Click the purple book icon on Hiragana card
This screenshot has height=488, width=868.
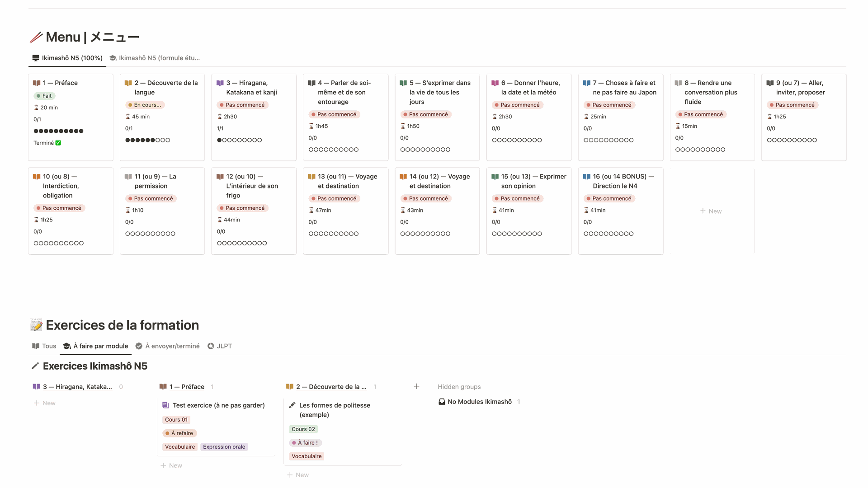coord(220,83)
